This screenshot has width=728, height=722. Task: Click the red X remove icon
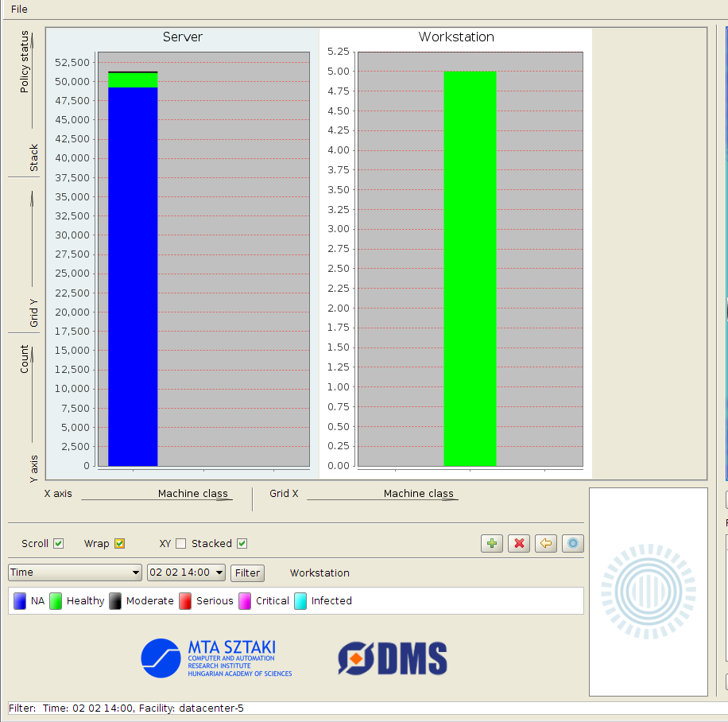pyautogui.click(x=519, y=543)
